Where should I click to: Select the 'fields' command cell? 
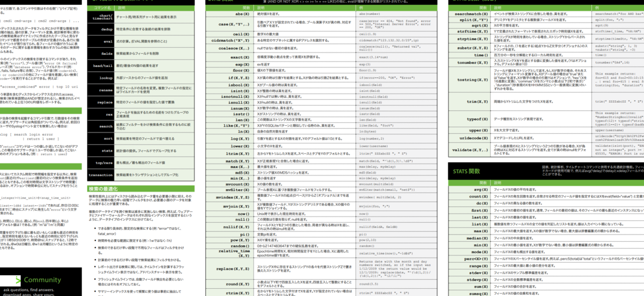101,54
